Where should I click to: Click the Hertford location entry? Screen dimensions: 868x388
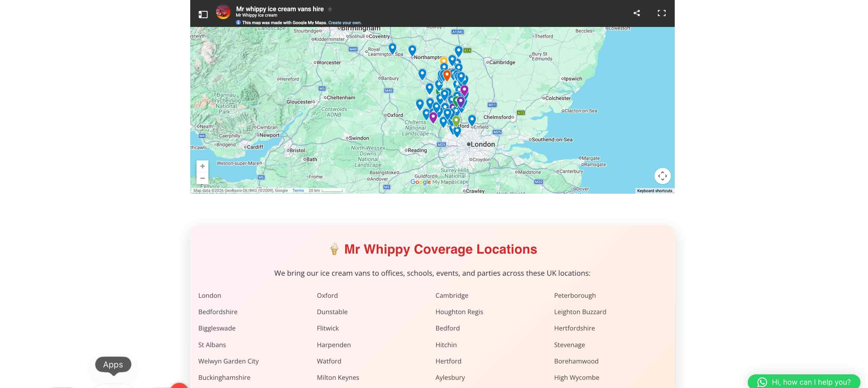click(448, 361)
